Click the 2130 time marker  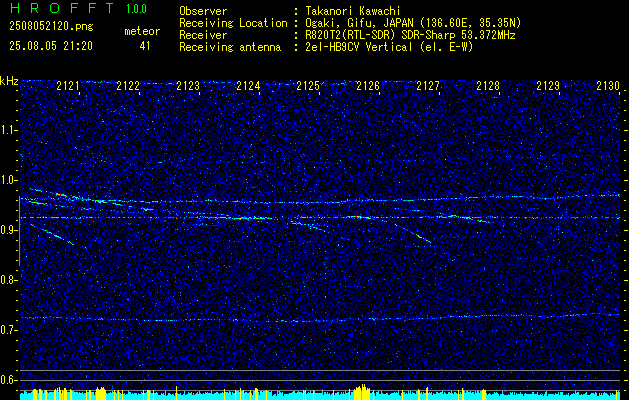(608, 86)
